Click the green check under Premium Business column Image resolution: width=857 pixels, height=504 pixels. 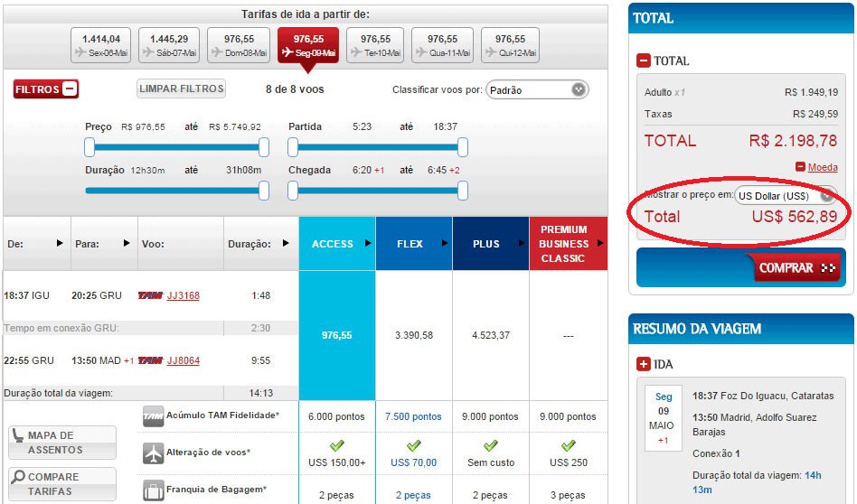point(569,445)
